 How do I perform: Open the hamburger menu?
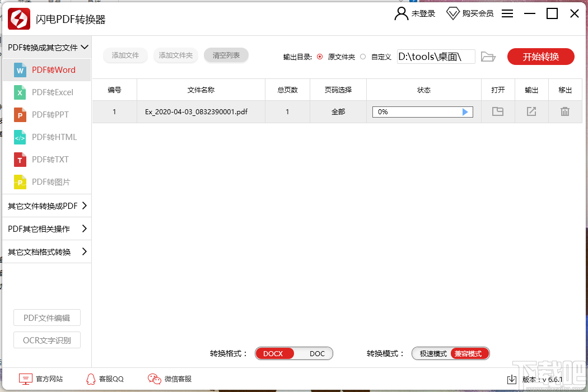click(507, 13)
